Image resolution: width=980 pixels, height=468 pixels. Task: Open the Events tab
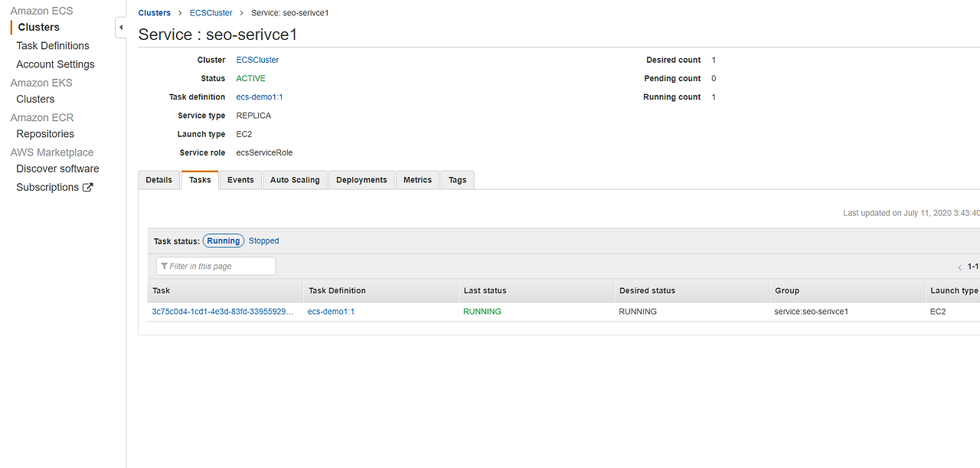click(x=240, y=180)
